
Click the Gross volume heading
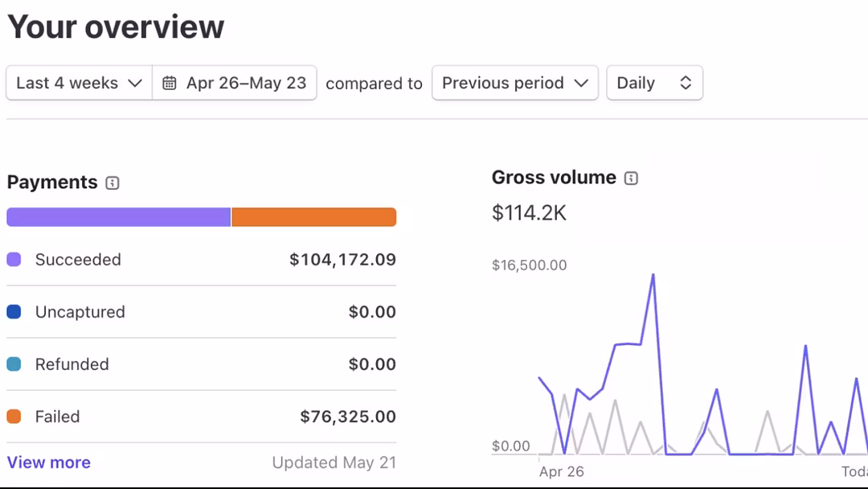(554, 178)
